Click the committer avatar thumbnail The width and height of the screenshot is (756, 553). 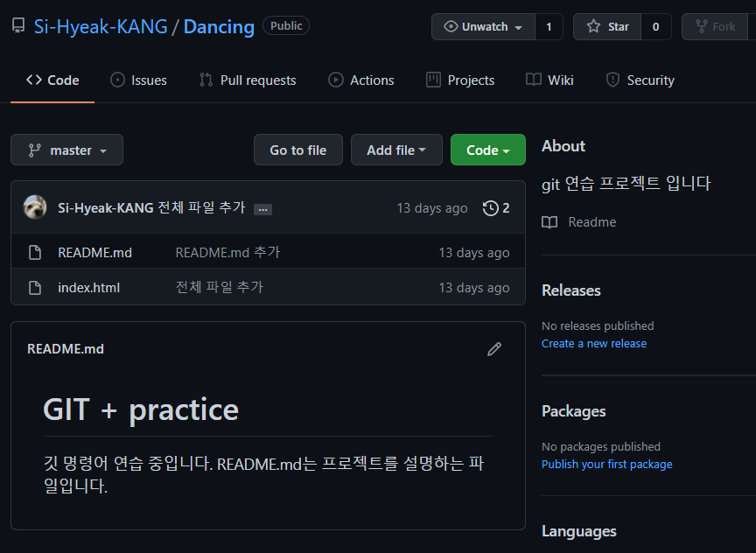click(35, 207)
